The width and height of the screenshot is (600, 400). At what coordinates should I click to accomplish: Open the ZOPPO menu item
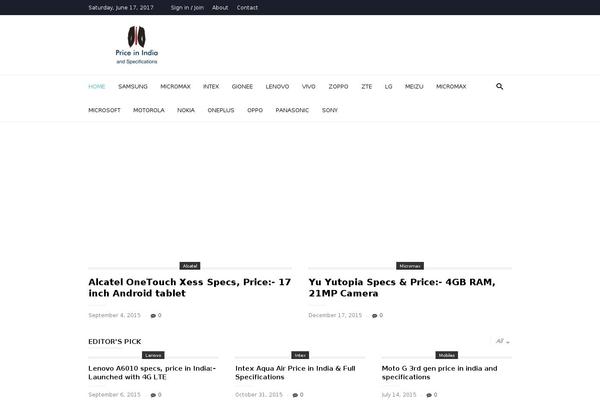point(338,87)
